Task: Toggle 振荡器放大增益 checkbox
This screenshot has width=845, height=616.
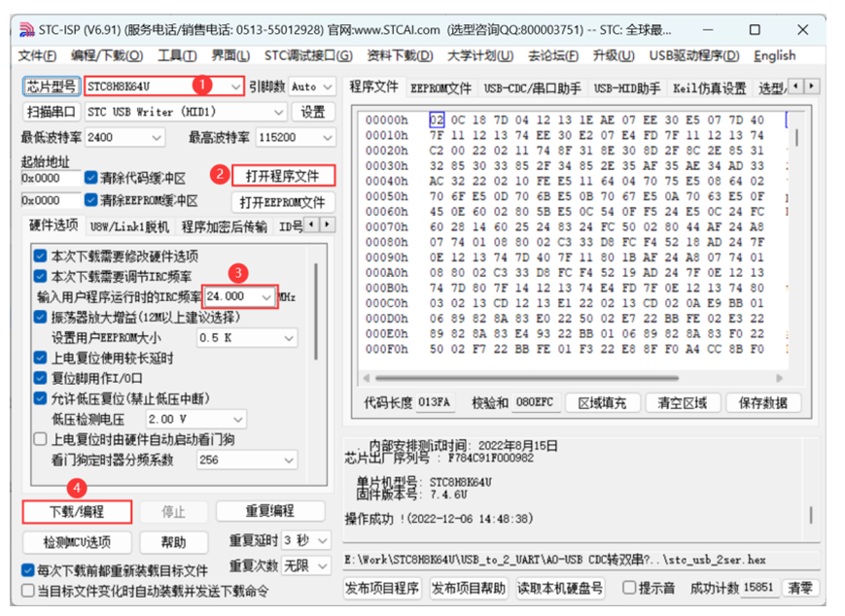Action: tap(40, 317)
